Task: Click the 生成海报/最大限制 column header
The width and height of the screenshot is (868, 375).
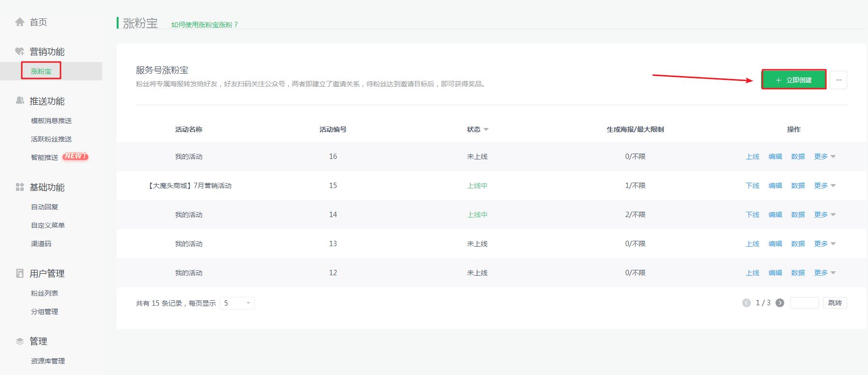Action: (635, 129)
